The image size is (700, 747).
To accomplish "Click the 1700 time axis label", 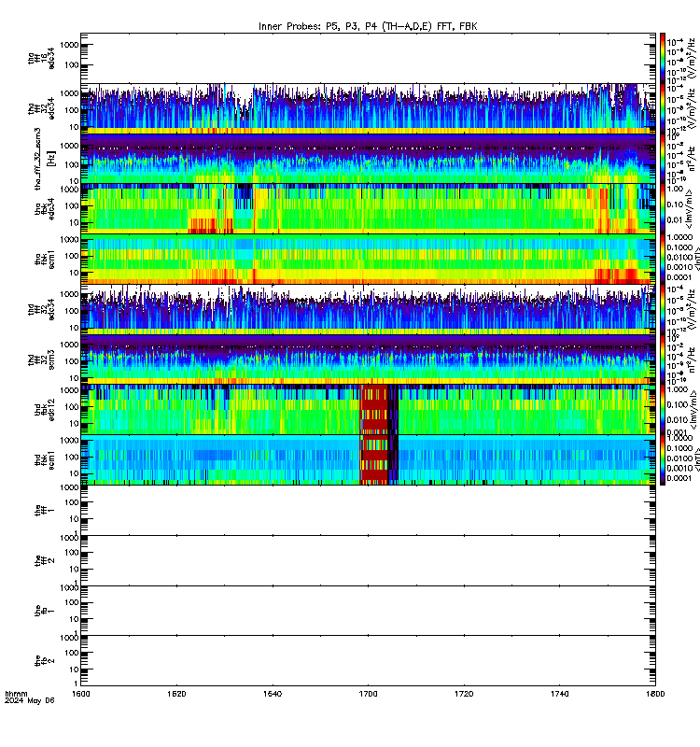I will (368, 694).
